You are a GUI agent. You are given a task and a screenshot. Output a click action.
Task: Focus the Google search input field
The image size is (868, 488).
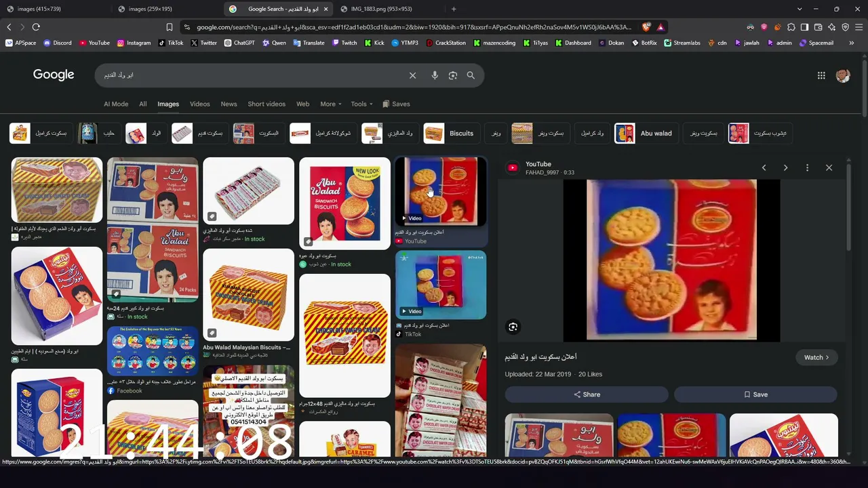(x=251, y=75)
